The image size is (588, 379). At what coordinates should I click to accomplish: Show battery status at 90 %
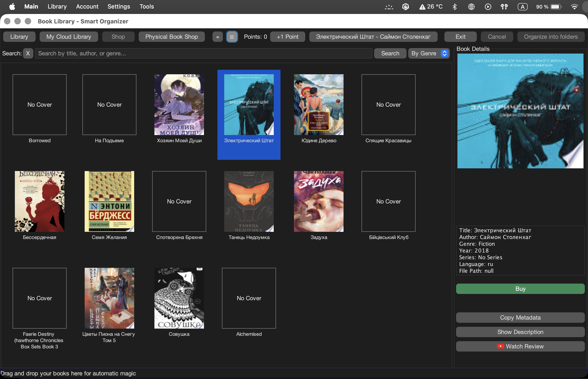tap(549, 7)
